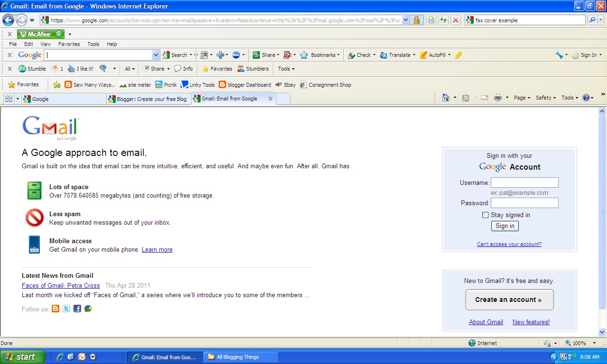
Task: Close the Gmail: Email from Google tab
Action: 270,99
